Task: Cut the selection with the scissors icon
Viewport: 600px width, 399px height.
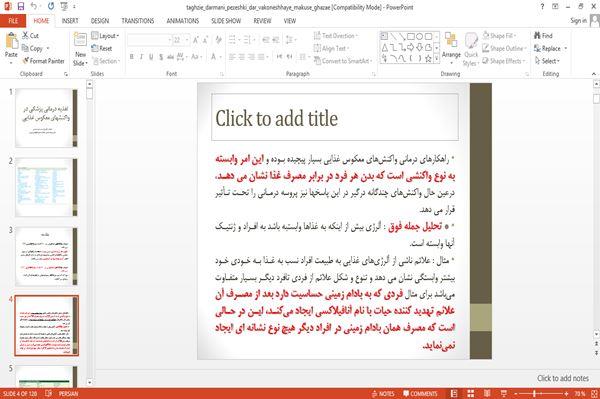Action: point(26,36)
